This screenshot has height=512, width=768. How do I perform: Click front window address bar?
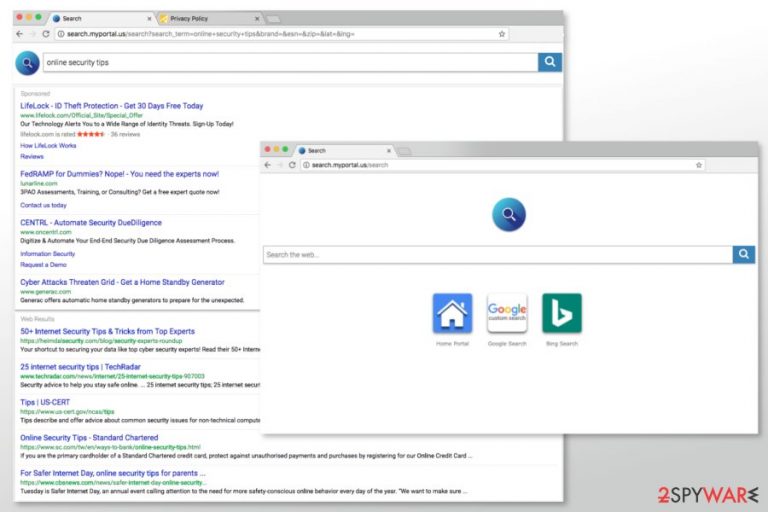click(503, 165)
